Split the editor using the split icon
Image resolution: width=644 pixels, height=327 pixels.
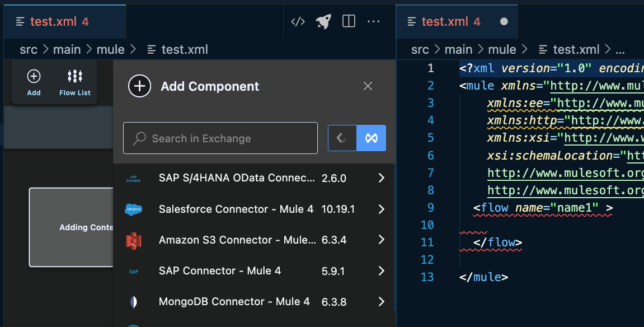click(x=348, y=21)
